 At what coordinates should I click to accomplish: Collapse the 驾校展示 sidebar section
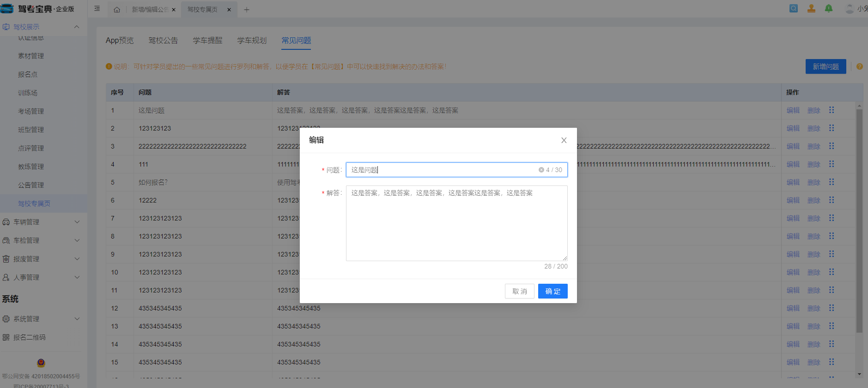coord(77,27)
